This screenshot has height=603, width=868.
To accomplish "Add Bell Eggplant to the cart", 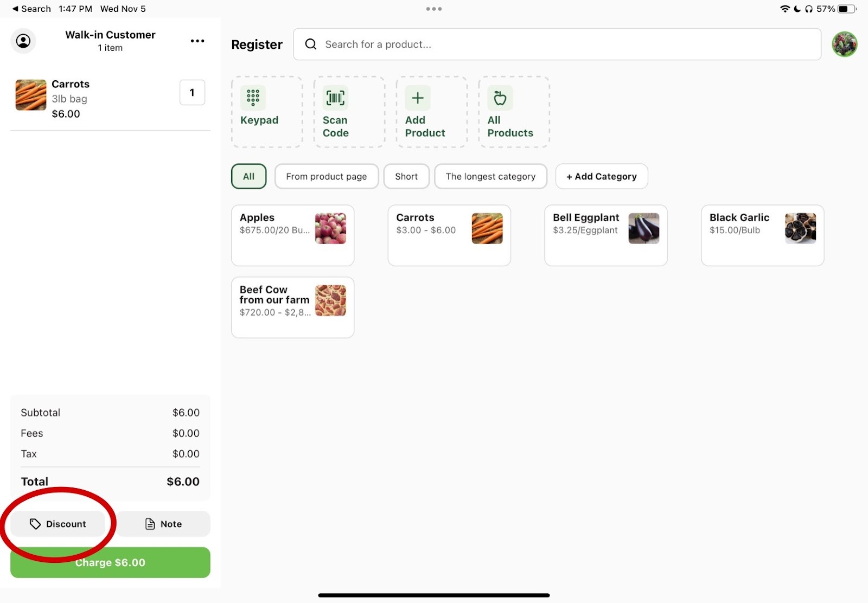I will (605, 235).
